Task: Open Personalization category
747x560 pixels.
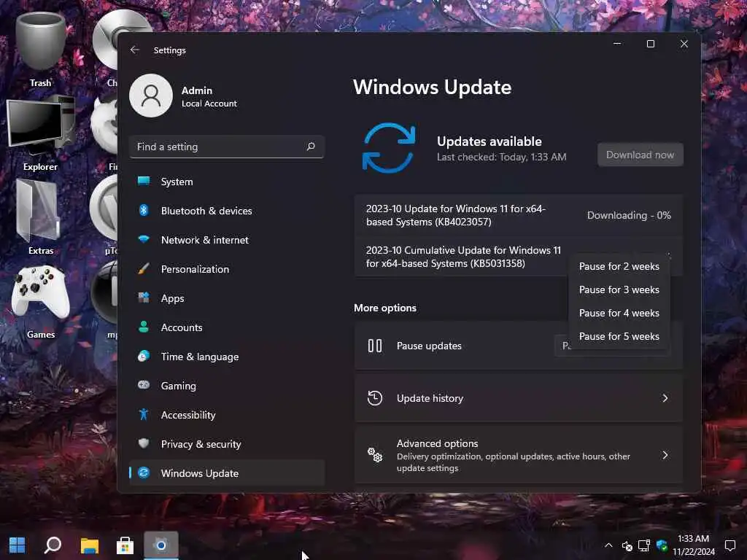Action: click(227, 269)
